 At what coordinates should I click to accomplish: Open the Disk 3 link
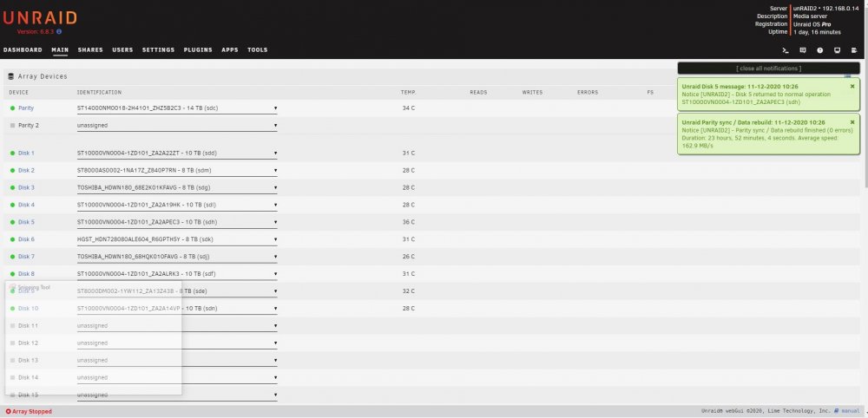tap(26, 187)
